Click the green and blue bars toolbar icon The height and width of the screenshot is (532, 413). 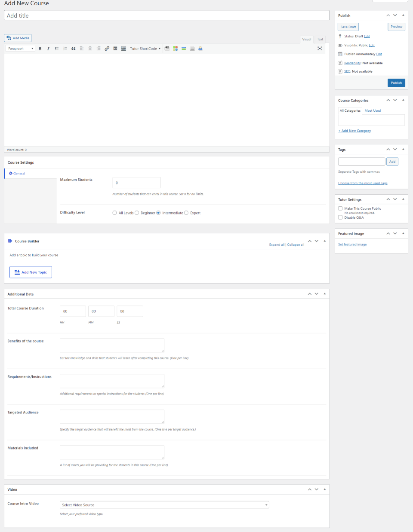(184, 49)
